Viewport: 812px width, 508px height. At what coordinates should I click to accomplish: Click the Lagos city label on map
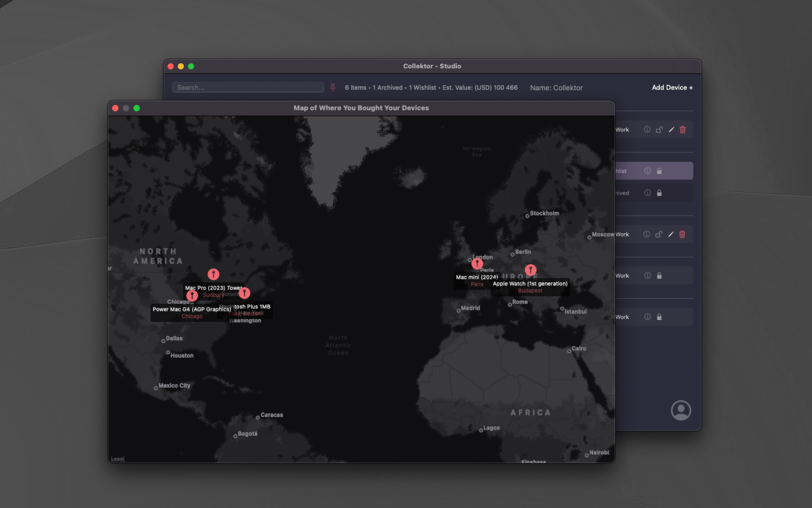coord(491,428)
